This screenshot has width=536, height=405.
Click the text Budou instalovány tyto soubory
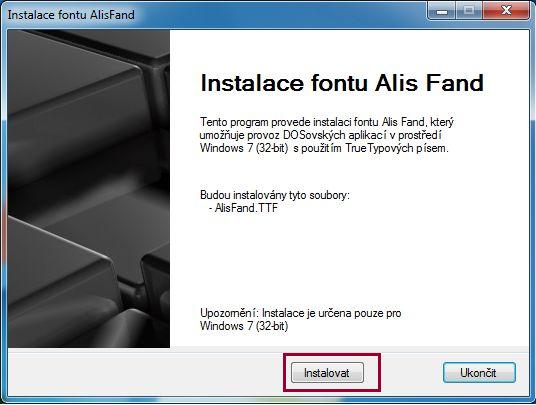click(x=275, y=195)
